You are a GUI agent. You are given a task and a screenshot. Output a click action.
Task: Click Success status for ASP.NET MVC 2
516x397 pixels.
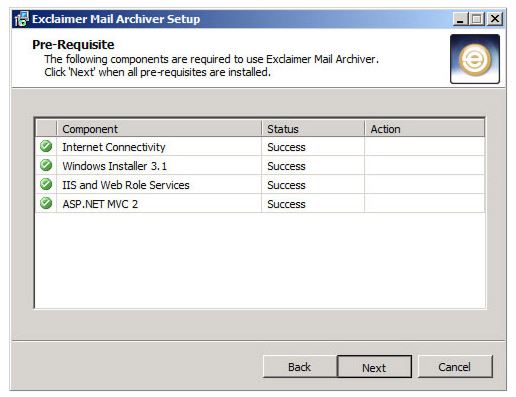(286, 204)
